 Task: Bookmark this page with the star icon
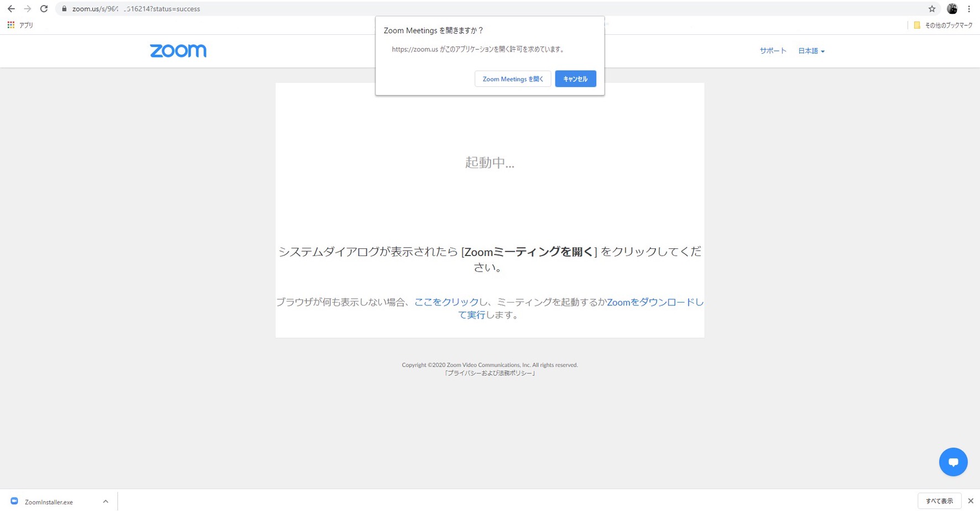click(x=932, y=9)
